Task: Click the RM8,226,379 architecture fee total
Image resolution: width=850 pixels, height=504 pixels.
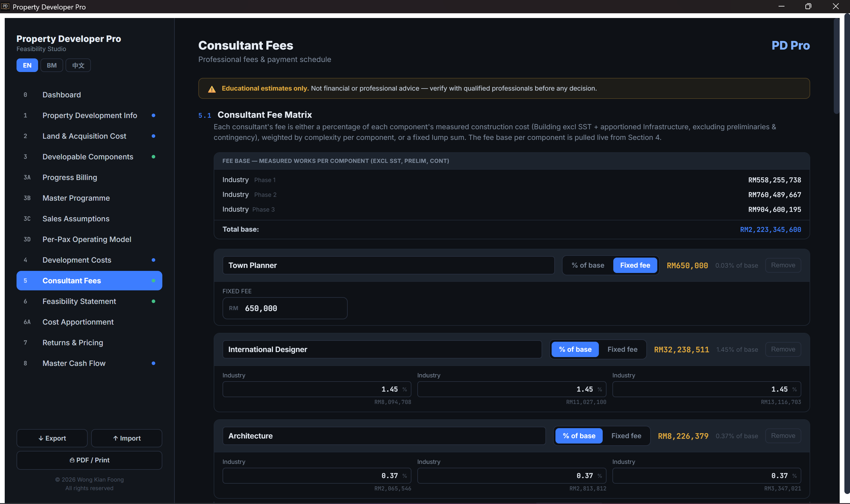Action: [683, 436]
